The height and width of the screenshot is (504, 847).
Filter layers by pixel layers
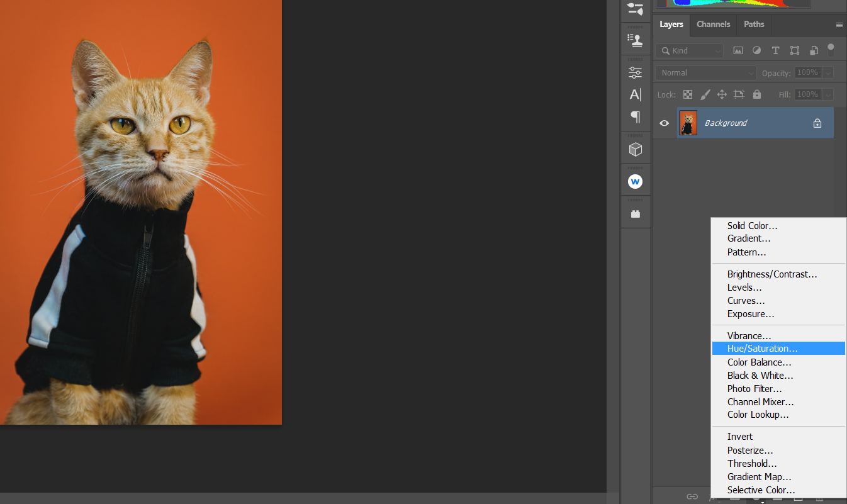pos(738,50)
